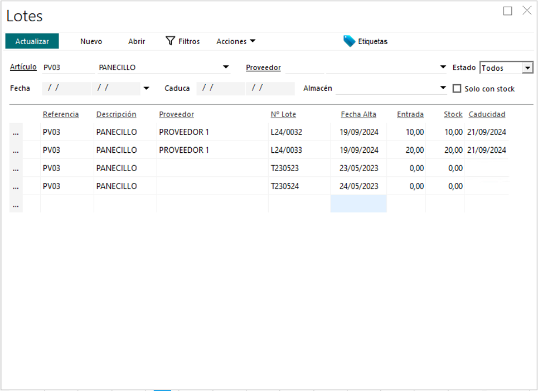Viewport: 538px width, 392px height.
Task: Click the Proveedor label link
Action: pyautogui.click(x=263, y=67)
